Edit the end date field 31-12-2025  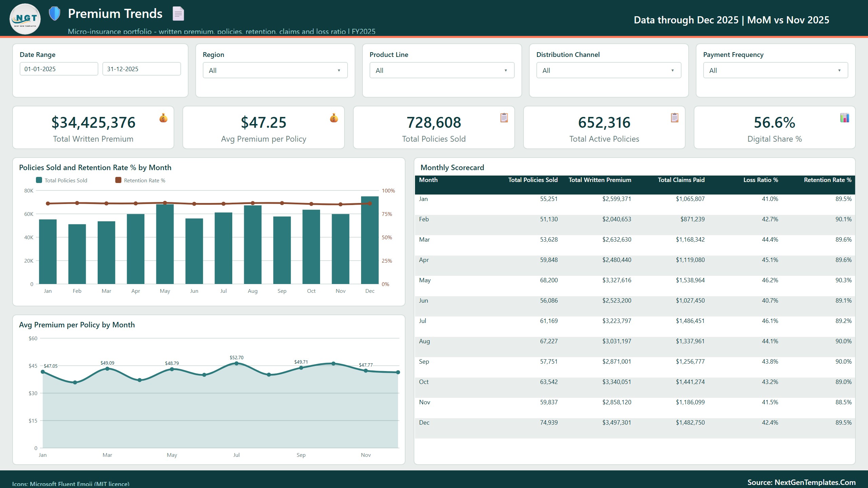pyautogui.click(x=142, y=69)
